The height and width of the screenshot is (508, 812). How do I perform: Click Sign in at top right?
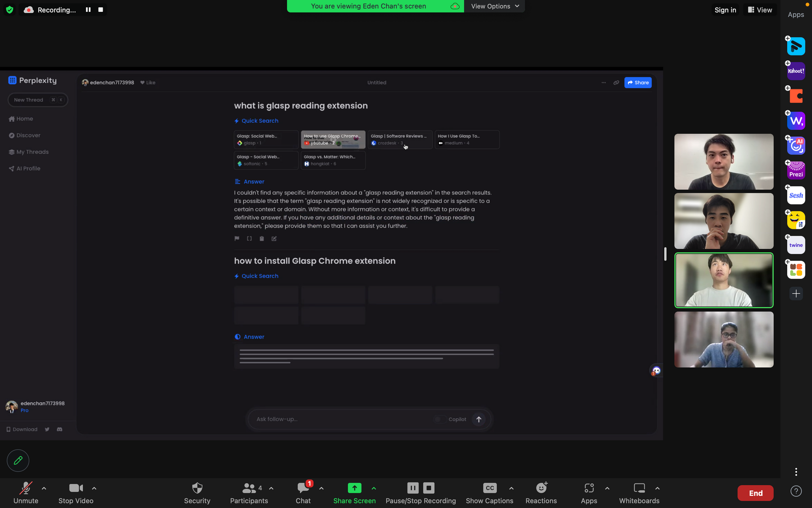pos(725,10)
